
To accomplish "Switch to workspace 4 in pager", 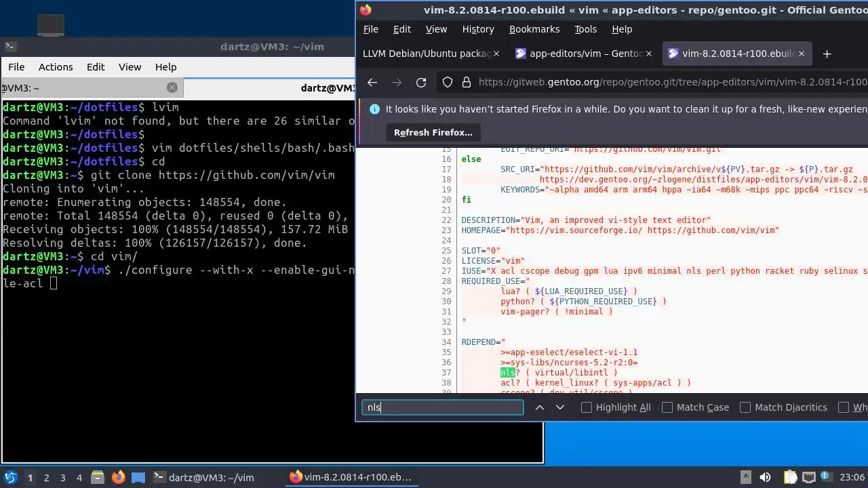I will (79, 477).
